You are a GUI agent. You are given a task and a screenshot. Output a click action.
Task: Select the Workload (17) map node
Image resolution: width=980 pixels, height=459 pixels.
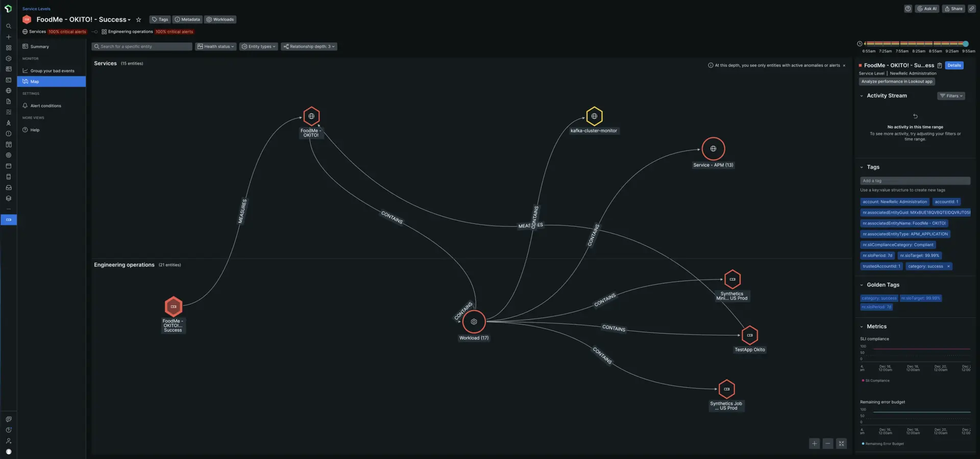pos(474,322)
